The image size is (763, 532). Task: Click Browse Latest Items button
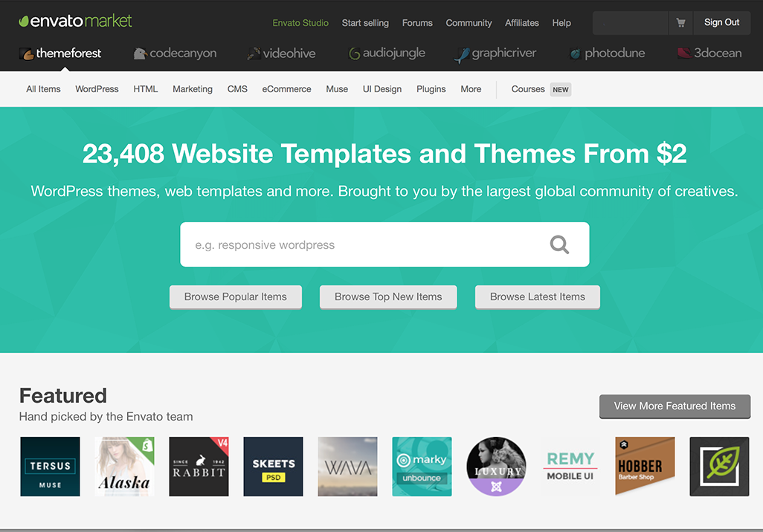[x=538, y=296]
